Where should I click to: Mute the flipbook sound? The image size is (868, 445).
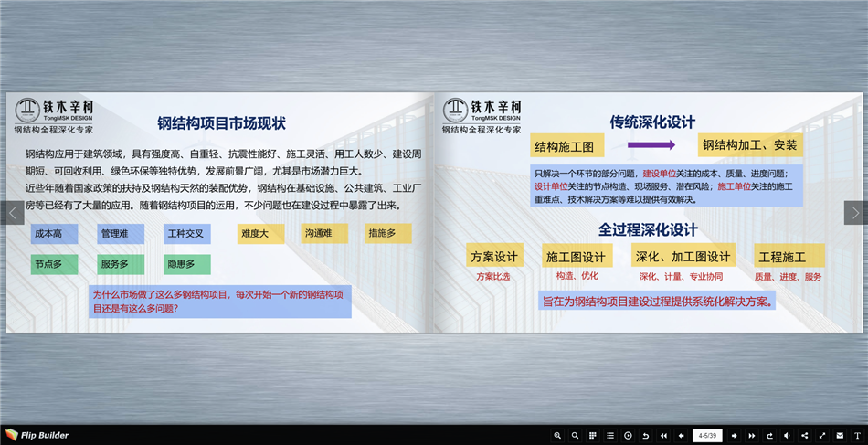[787, 436]
